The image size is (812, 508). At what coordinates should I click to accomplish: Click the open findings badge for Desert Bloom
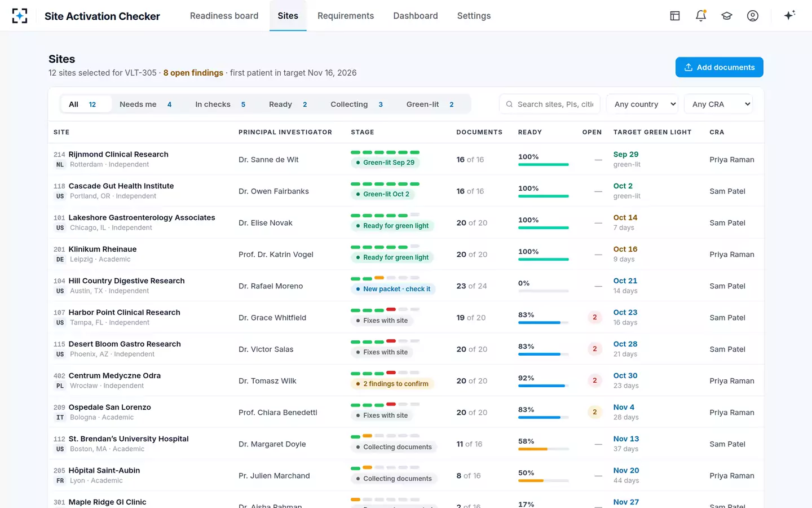(x=594, y=349)
